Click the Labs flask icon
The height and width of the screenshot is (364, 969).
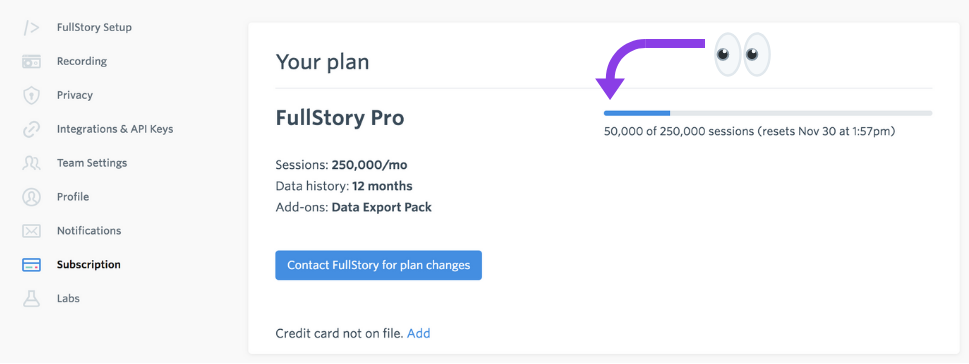[x=31, y=298]
